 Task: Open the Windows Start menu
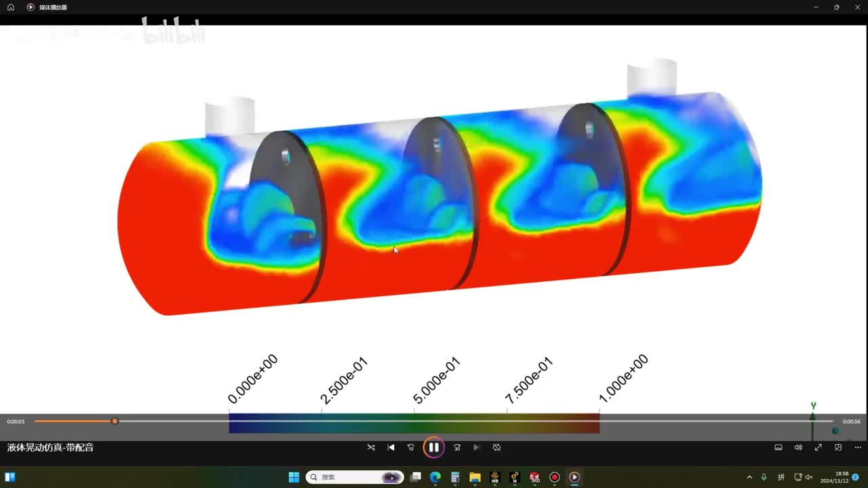pos(294,477)
